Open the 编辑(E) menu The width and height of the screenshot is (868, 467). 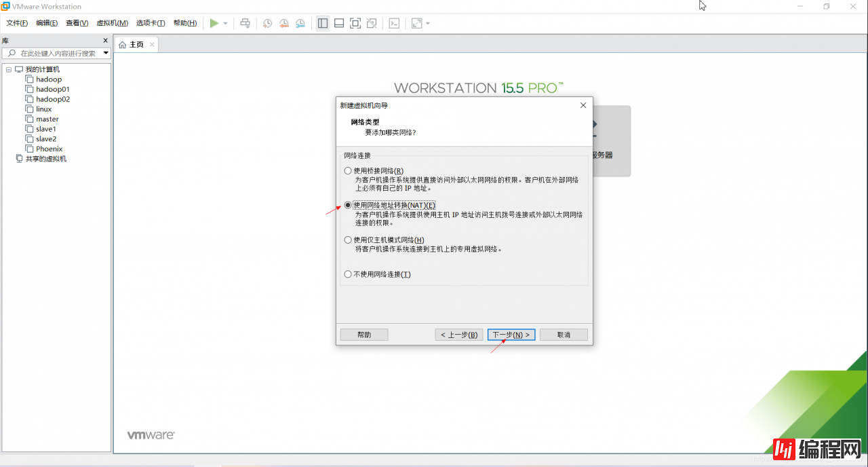[x=47, y=23]
